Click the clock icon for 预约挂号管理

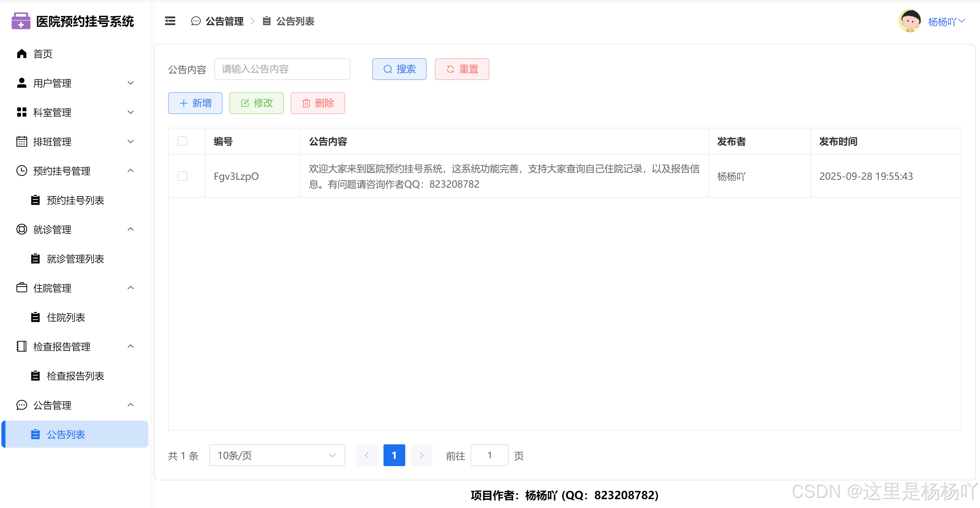click(x=22, y=171)
